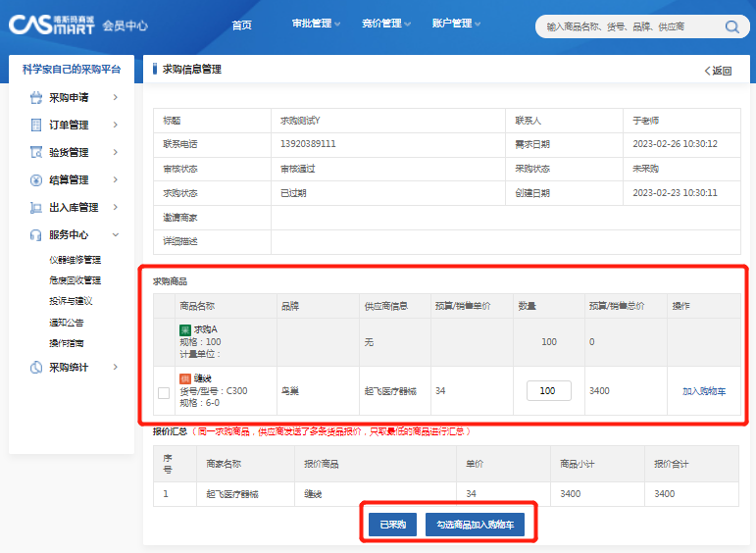Click the 加入购物车 link in the row
The height and width of the screenshot is (553, 756).
[x=703, y=391]
